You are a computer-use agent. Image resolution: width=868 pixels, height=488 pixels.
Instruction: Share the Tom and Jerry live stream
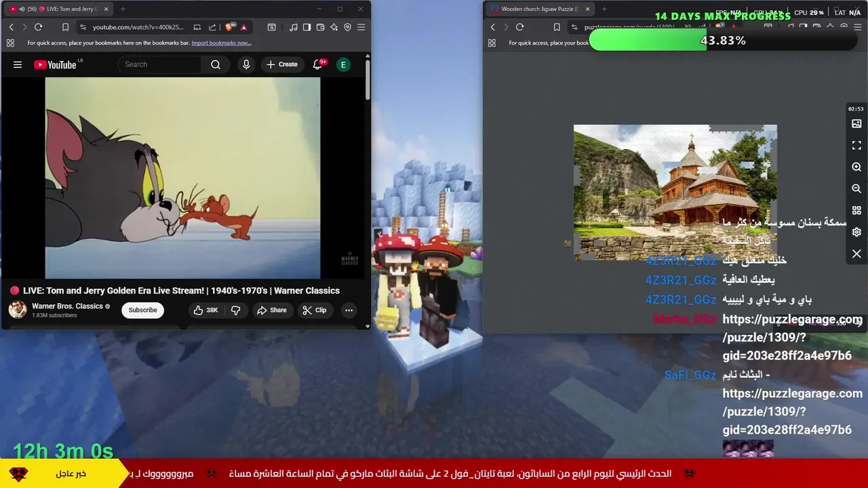(271, 310)
